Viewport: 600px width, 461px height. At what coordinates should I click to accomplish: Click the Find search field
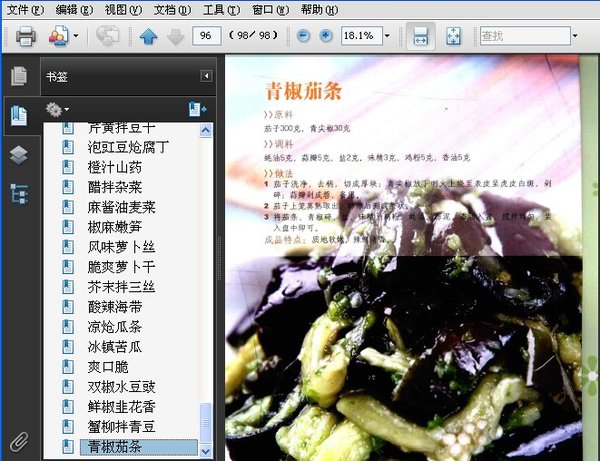pos(525,36)
